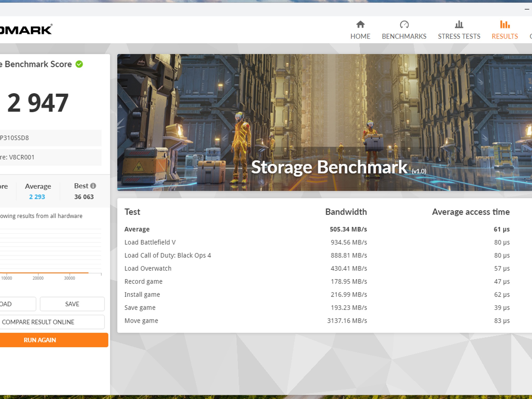
Task: Click the average score 2 293
Action: click(37, 197)
